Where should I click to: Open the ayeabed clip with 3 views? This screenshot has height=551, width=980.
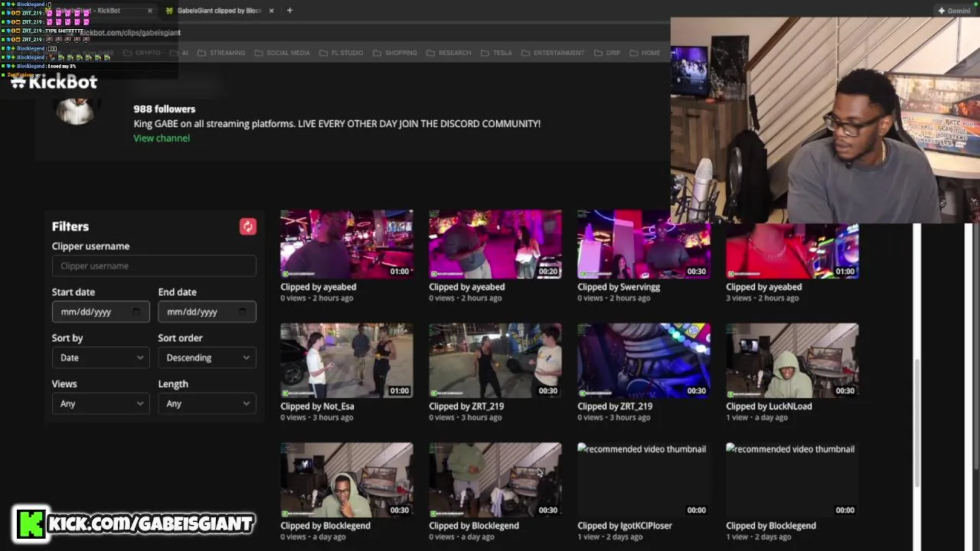(x=792, y=251)
